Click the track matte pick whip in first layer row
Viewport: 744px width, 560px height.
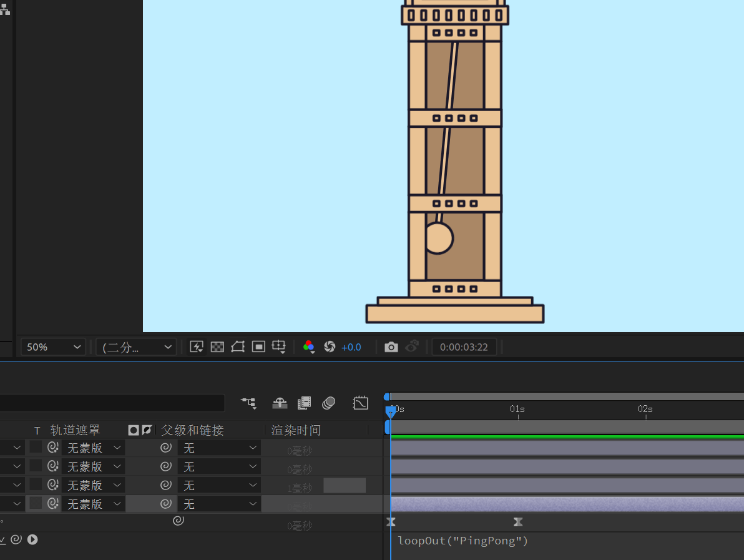tap(53, 447)
